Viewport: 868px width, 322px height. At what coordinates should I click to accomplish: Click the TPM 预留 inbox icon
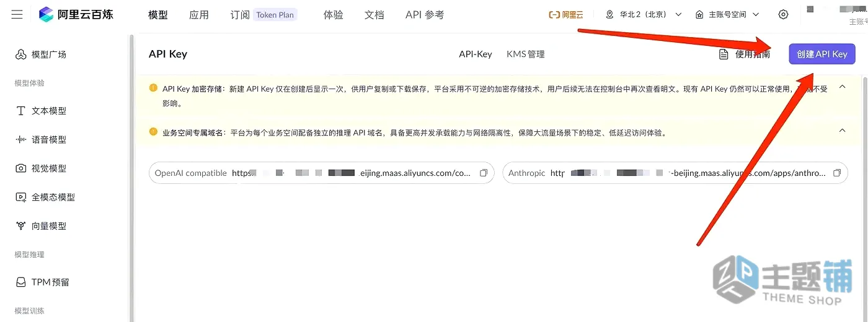pyautogui.click(x=20, y=282)
